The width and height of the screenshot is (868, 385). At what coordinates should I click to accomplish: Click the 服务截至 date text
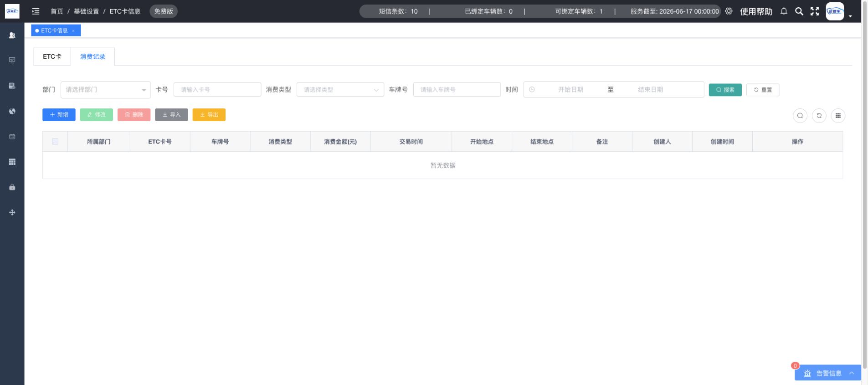[675, 11]
